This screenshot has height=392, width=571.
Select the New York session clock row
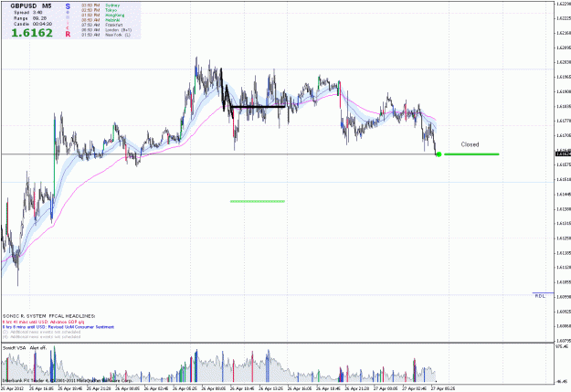tap(106, 35)
